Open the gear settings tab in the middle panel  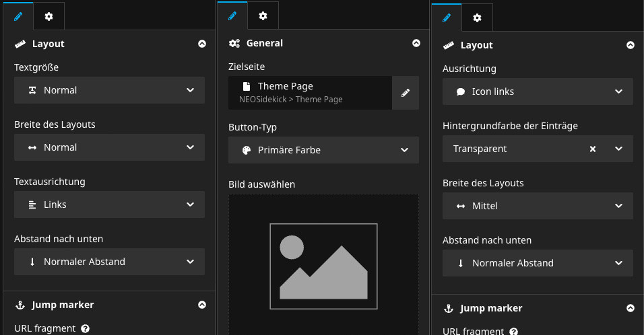coord(263,15)
